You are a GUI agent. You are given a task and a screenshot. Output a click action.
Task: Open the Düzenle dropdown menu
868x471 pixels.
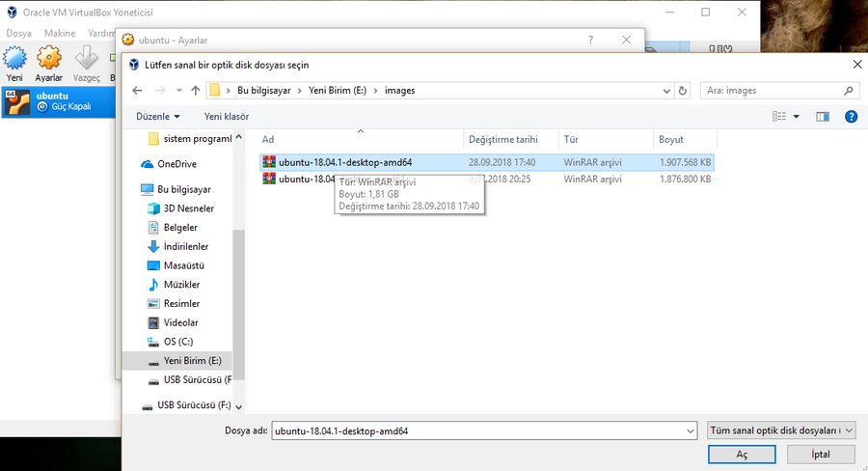click(x=158, y=116)
